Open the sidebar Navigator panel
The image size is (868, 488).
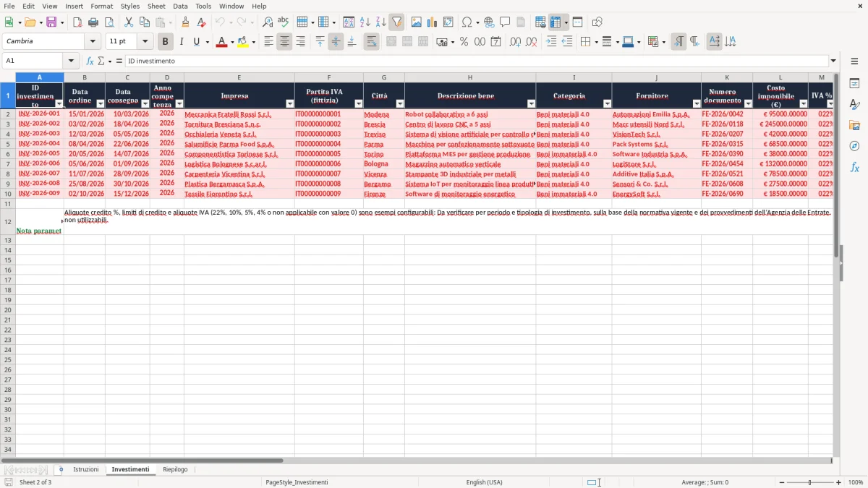point(854,146)
